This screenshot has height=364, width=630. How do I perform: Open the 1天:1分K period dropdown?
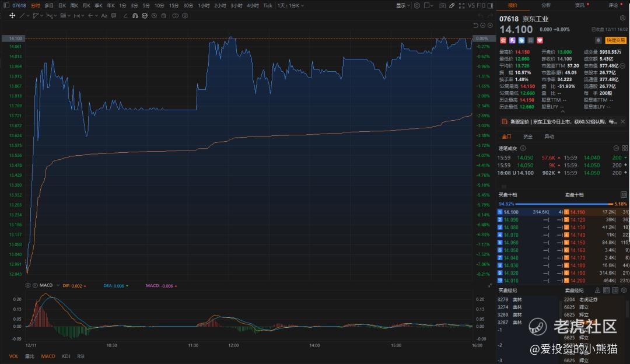(x=290, y=6)
